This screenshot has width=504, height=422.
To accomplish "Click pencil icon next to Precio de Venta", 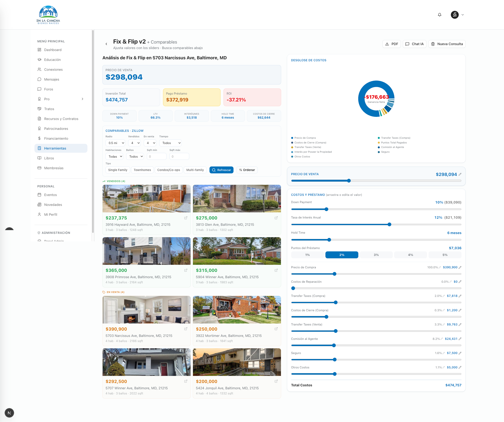I will point(460,174).
